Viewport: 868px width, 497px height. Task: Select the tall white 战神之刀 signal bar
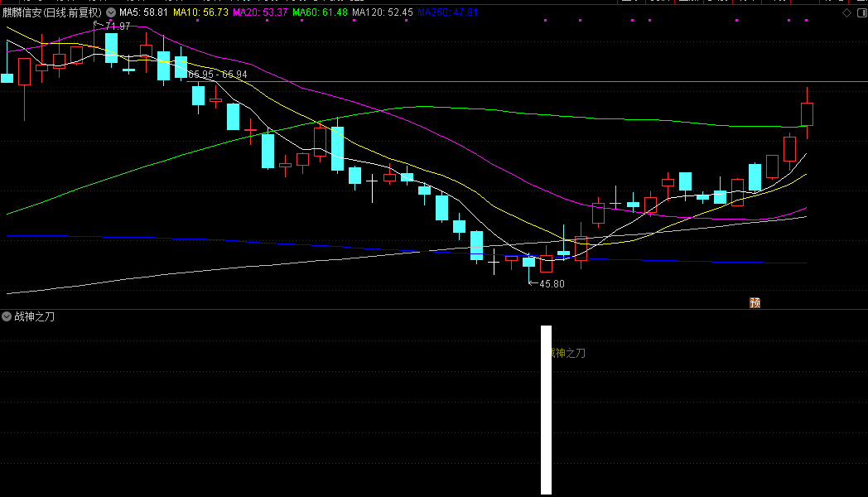547,409
